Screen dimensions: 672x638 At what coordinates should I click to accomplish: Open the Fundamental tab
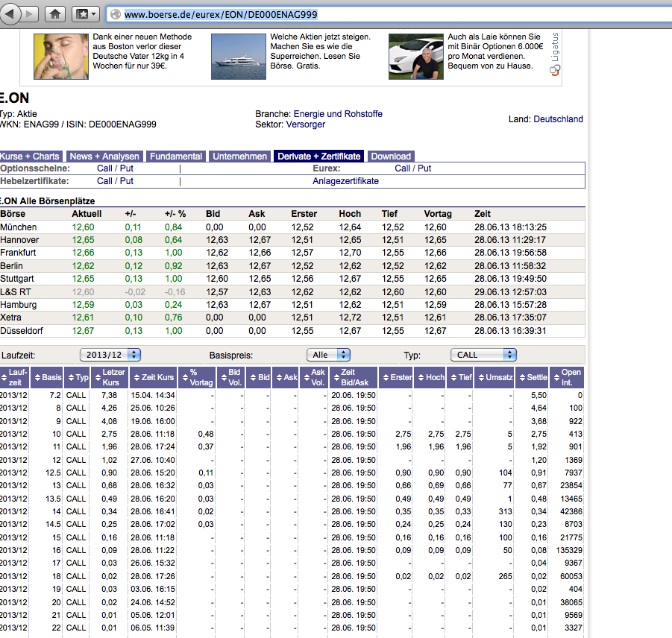point(176,157)
